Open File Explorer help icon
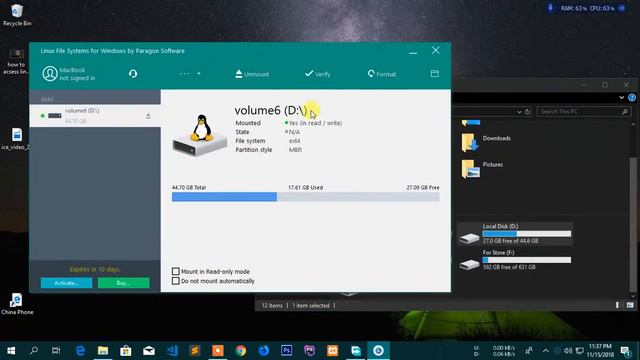 [632, 98]
